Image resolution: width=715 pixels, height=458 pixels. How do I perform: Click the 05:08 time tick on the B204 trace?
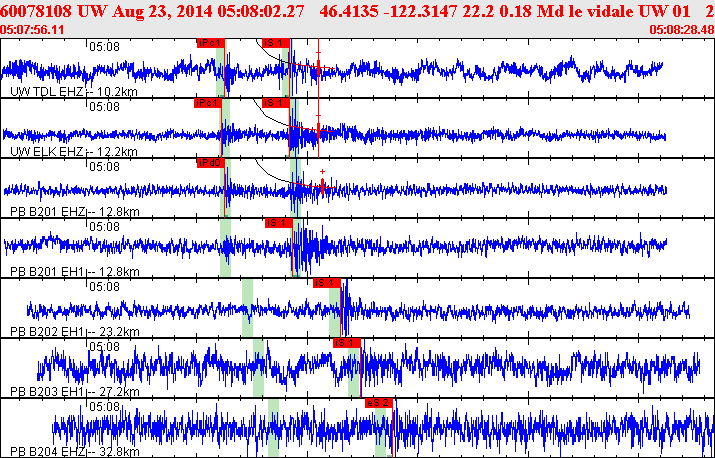(x=104, y=407)
